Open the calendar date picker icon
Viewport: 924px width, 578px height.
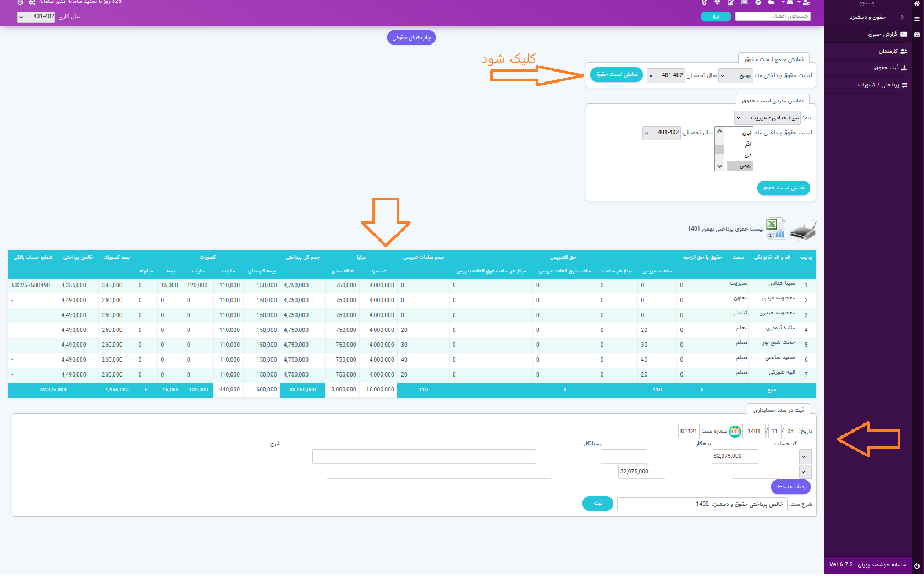735,432
